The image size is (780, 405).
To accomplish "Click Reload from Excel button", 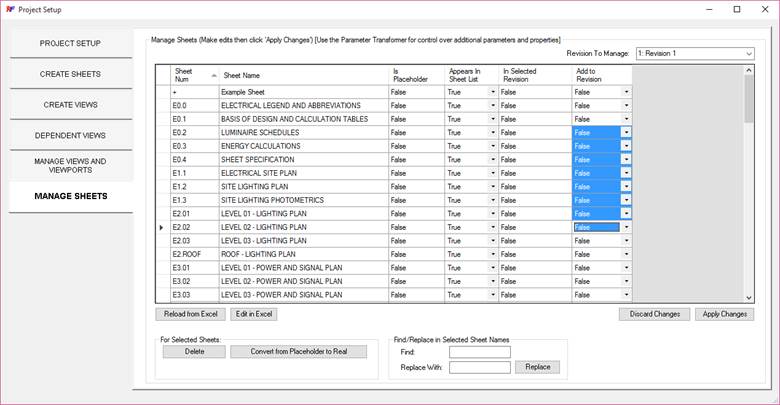I will 190,314.
